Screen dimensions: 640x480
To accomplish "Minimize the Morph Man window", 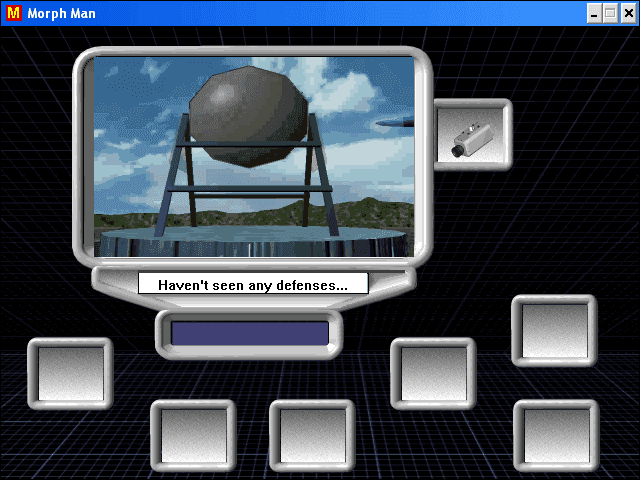I will tap(594, 13).
